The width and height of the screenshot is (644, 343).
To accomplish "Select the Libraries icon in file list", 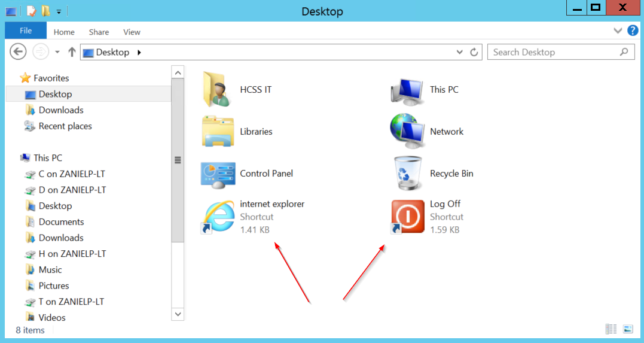I will pos(218,131).
